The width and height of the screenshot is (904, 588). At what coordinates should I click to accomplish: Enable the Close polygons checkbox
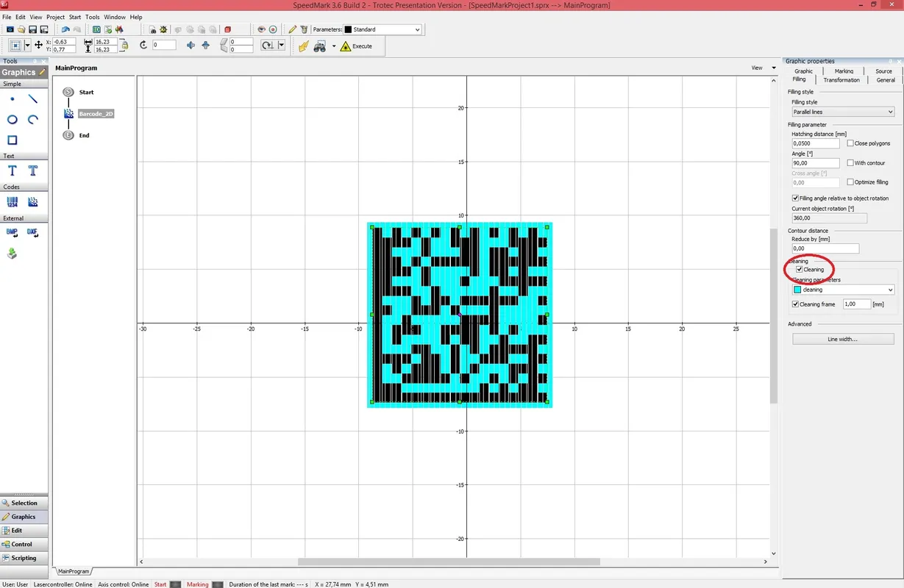(x=850, y=143)
